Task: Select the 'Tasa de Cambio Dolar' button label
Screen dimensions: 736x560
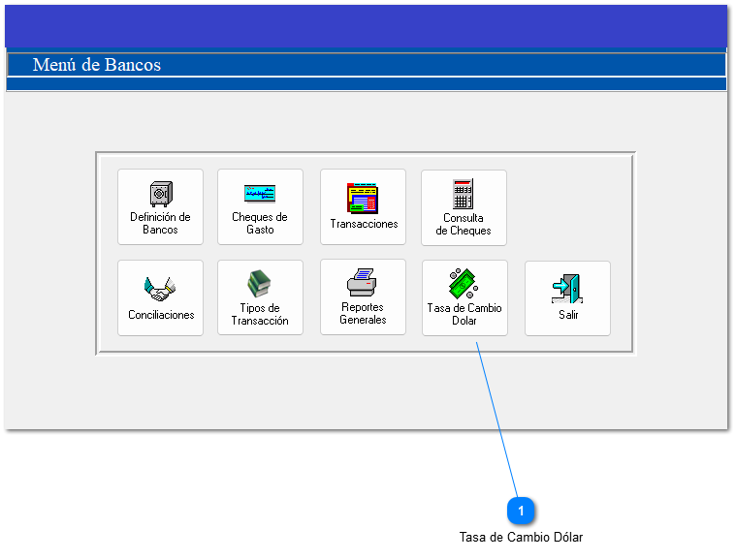Action: (x=464, y=315)
